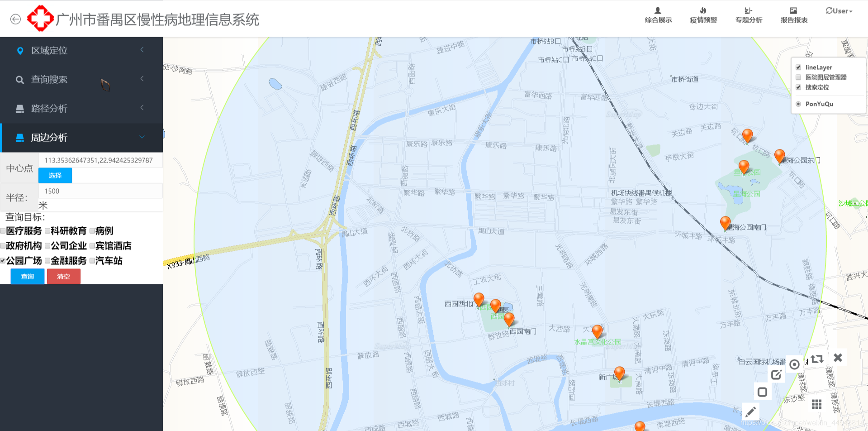The width and height of the screenshot is (868, 431).
Task: Click the 周边分析 blue laptop icon
Action: pyautogui.click(x=20, y=138)
